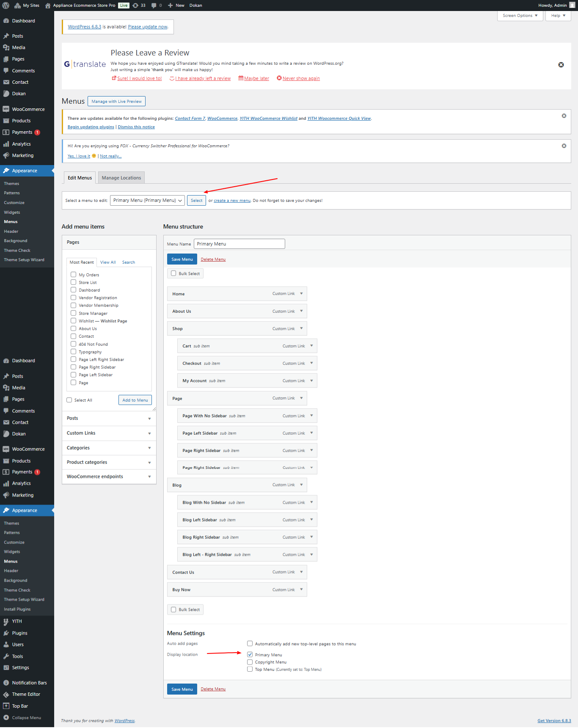This screenshot has height=728, width=578.
Task: Dismiss the GTranslate review notice
Action: point(561,65)
